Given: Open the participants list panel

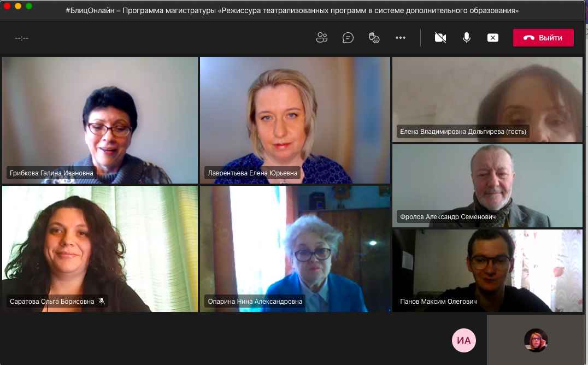Looking at the screenshot, I should coord(321,38).
